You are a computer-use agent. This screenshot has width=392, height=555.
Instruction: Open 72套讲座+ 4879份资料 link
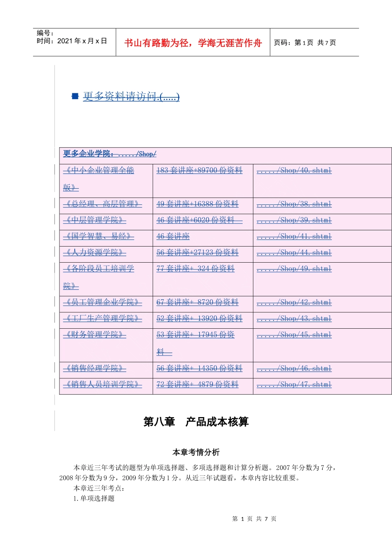coord(198,384)
